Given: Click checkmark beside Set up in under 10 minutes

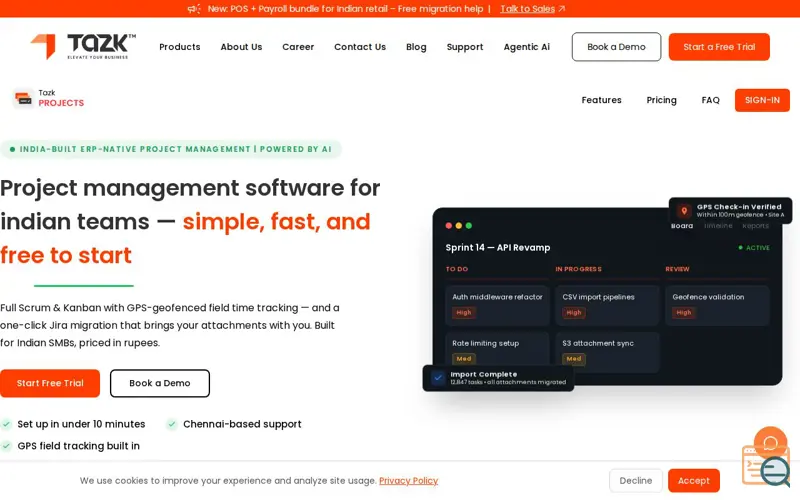Looking at the screenshot, I should pos(6,424).
